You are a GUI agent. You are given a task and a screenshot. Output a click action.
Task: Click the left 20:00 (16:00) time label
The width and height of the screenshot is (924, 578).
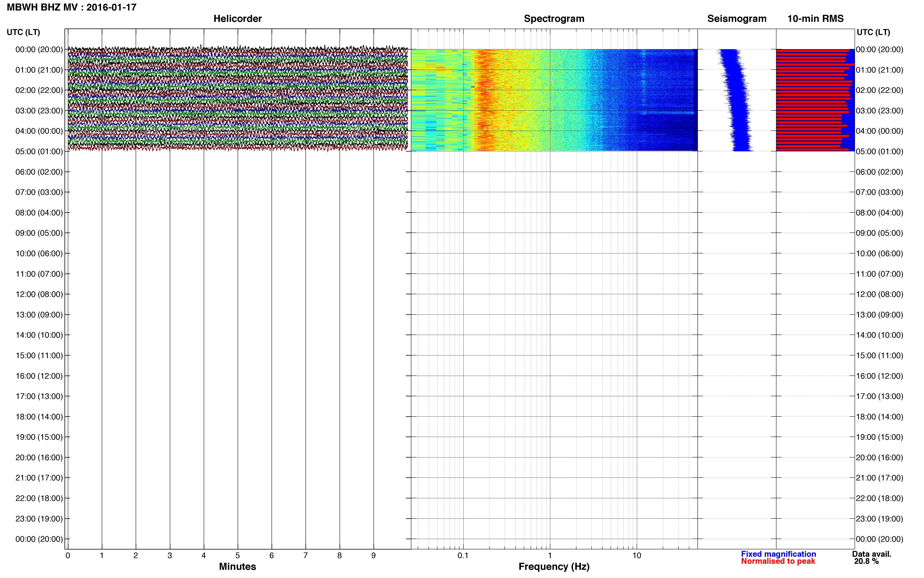[x=39, y=458]
